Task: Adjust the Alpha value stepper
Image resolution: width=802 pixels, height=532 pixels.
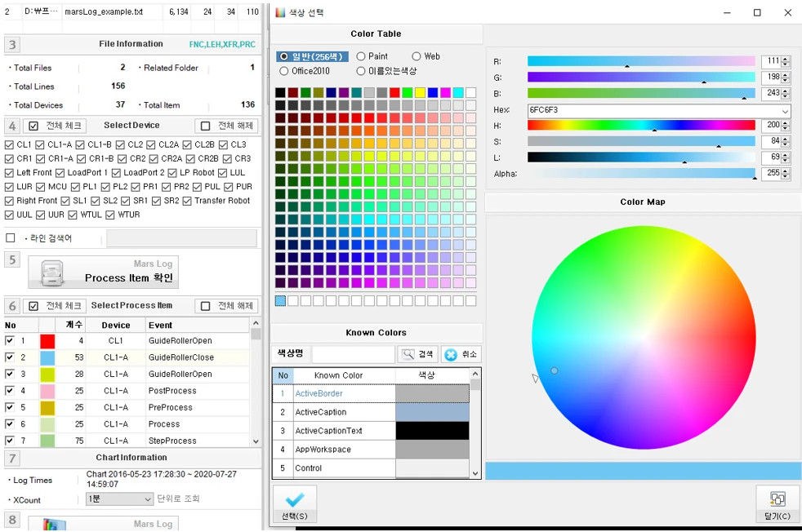Action: (x=786, y=174)
